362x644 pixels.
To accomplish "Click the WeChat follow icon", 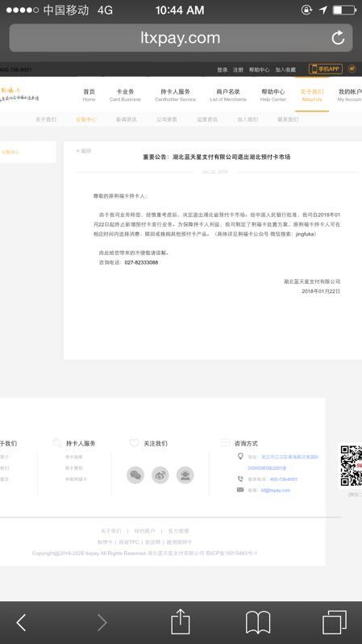I will click(x=135, y=475).
